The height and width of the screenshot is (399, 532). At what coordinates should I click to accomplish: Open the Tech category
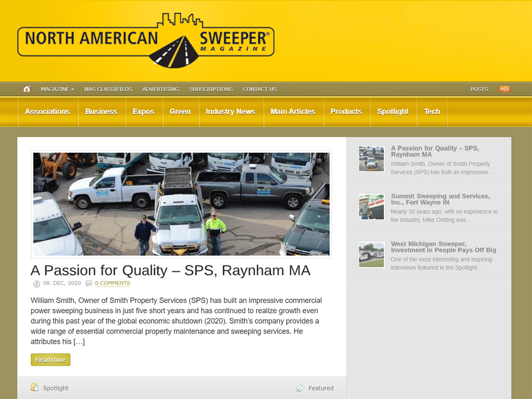432,112
